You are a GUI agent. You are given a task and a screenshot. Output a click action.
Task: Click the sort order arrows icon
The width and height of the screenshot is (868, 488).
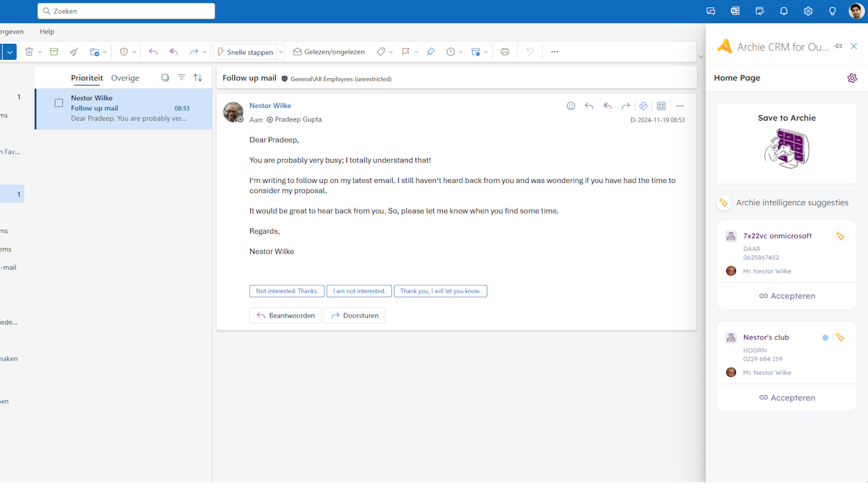click(198, 78)
